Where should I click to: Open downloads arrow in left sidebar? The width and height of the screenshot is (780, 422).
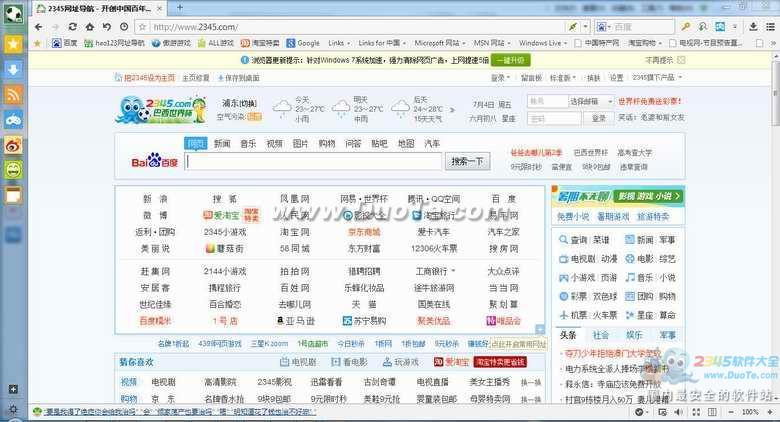point(13,70)
